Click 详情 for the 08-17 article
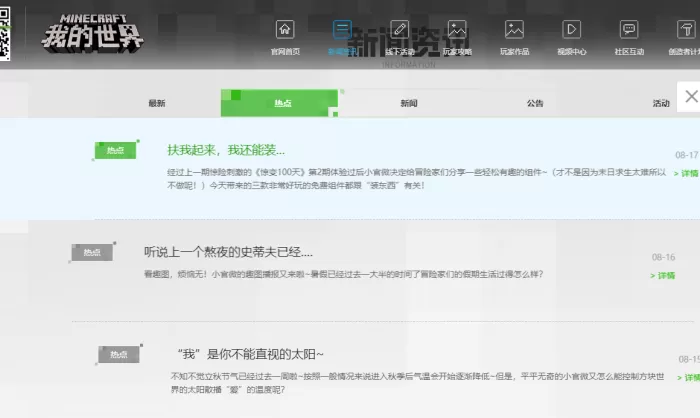The image size is (700, 418). pos(687,173)
